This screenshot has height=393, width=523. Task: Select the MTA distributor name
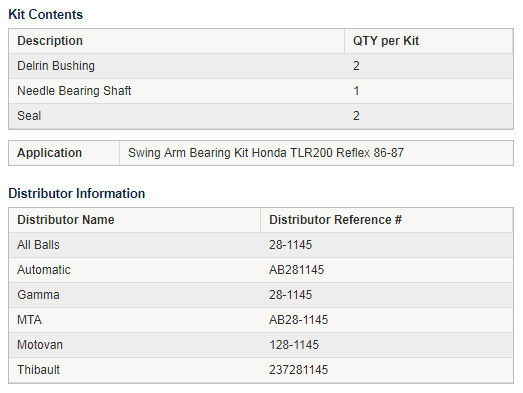tap(29, 320)
